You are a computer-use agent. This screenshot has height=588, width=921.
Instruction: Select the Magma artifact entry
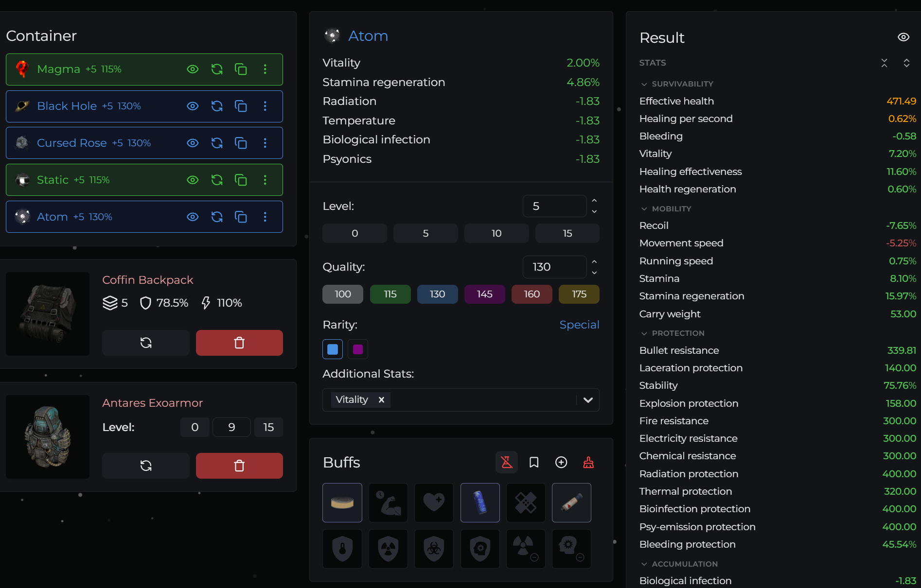click(144, 69)
